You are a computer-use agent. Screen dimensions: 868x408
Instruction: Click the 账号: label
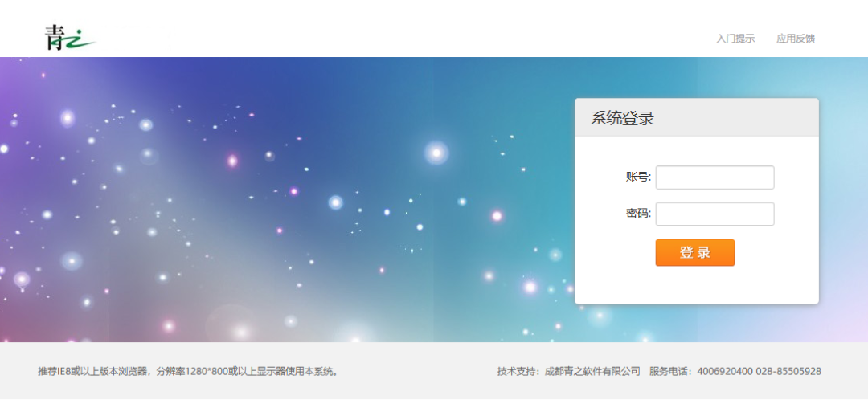coord(638,177)
